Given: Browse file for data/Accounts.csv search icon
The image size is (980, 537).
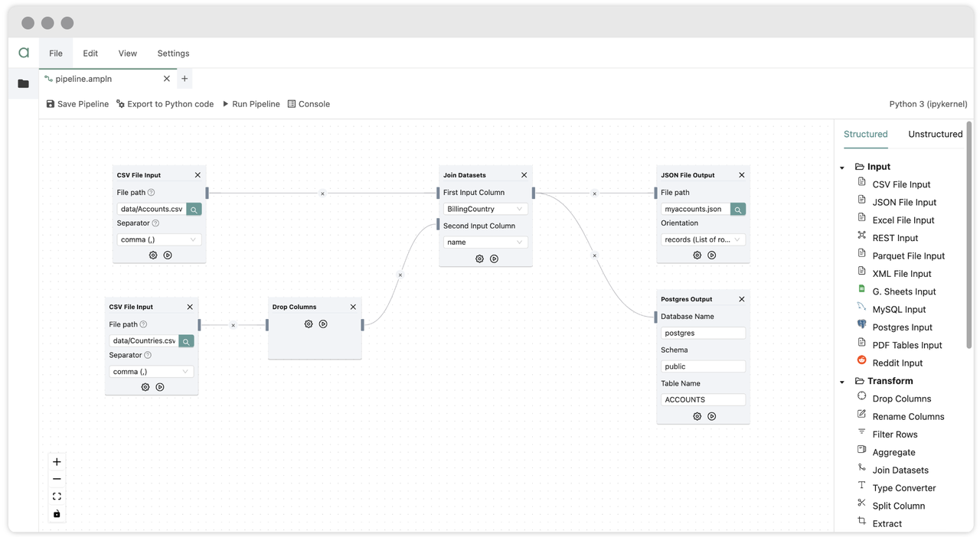Looking at the screenshot, I should click(x=194, y=209).
